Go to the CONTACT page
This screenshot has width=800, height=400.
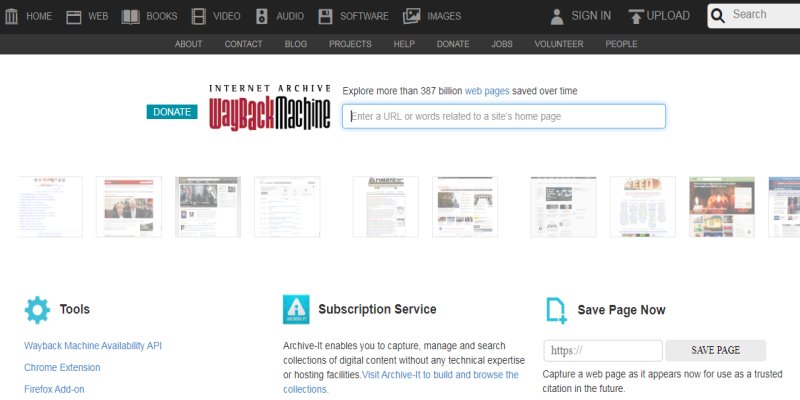(243, 44)
